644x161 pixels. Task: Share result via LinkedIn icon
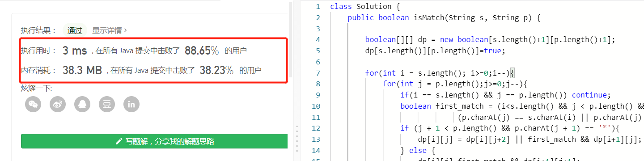tap(131, 104)
